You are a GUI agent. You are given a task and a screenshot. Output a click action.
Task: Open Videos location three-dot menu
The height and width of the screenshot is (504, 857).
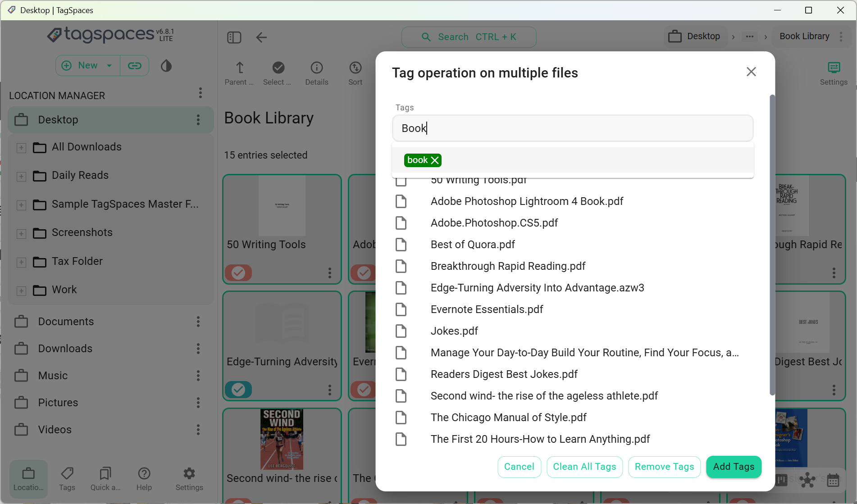click(x=198, y=430)
